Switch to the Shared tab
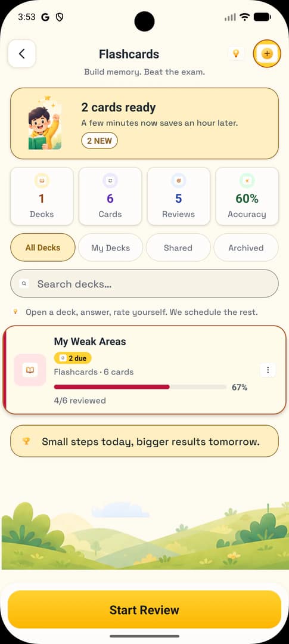 coord(178,247)
